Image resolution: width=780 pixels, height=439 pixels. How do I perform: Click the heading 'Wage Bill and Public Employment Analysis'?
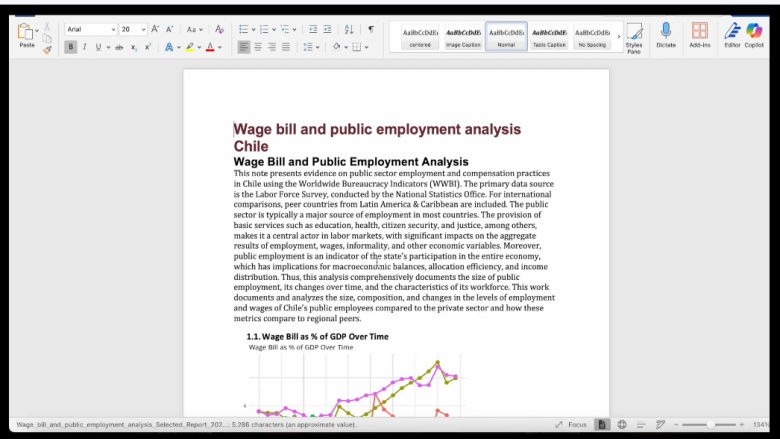tap(350, 162)
